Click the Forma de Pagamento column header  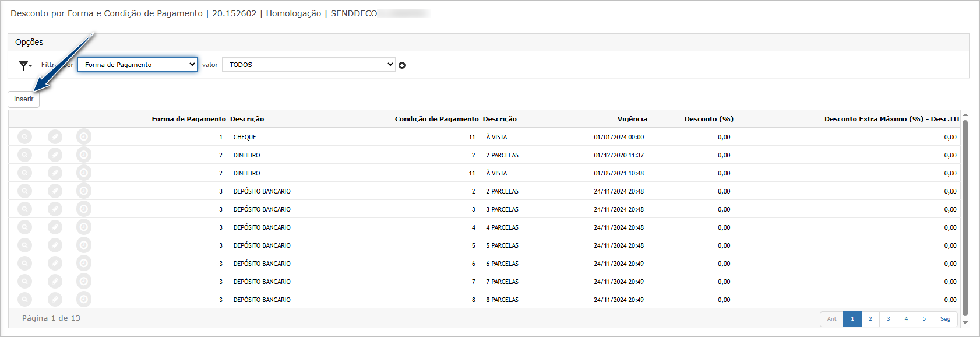[189, 119]
